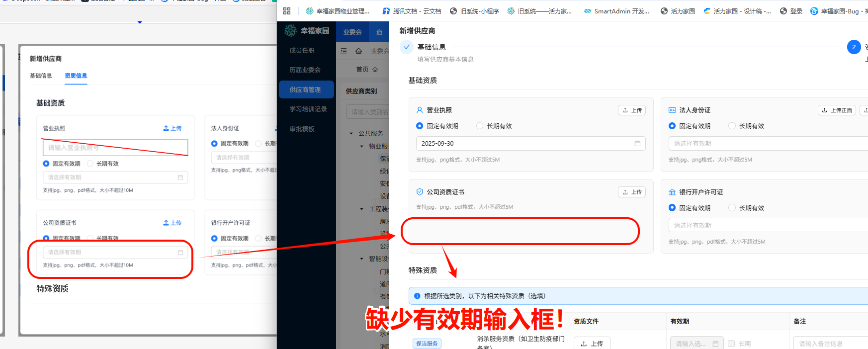
Task: Collapse the 公共服务 tree node
Action: [351, 133]
